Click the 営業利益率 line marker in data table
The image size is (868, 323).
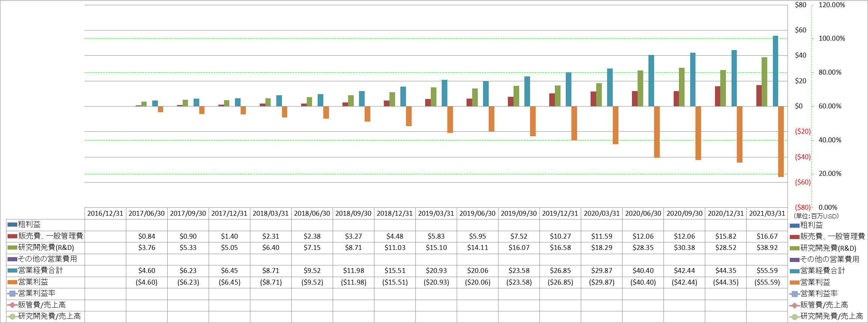click(12, 293)
